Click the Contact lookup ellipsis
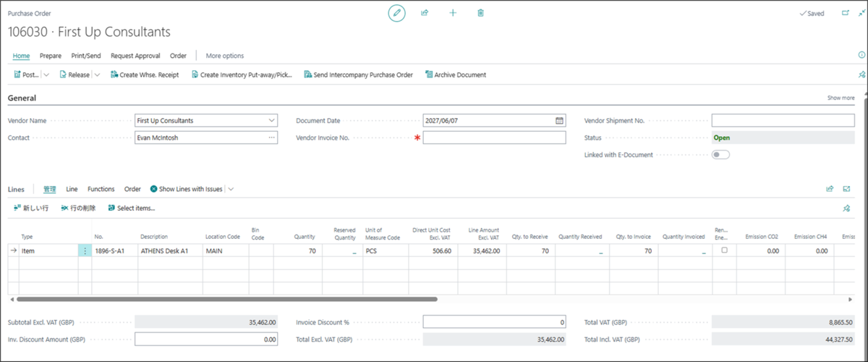 (271, 137)
